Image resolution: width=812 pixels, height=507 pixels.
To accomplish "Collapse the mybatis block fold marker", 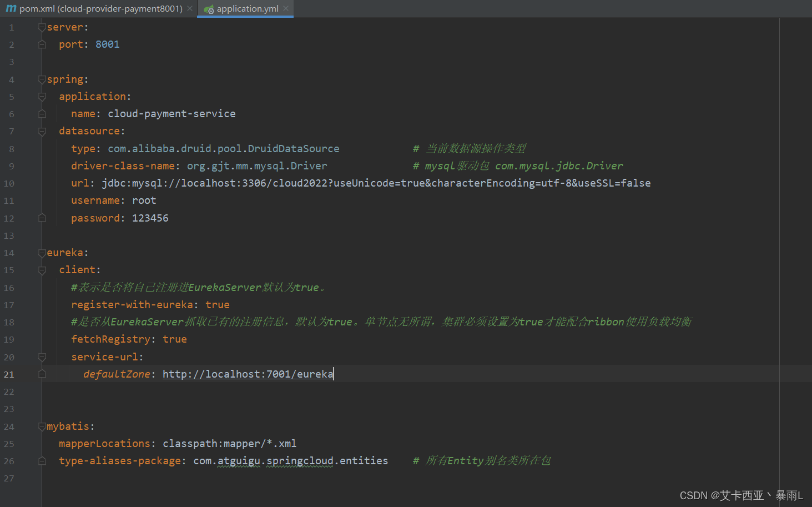I will pos(42,426).
